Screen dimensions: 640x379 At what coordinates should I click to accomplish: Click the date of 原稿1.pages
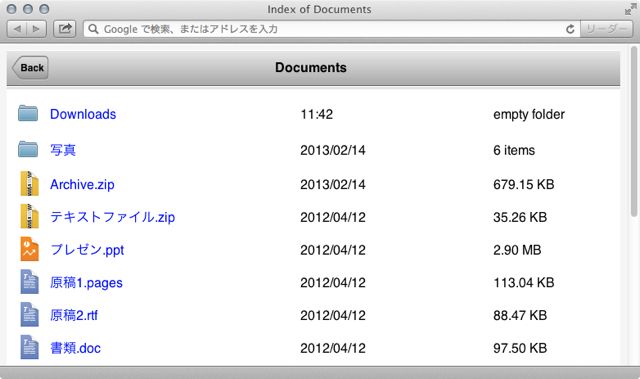click(x=333, y=283)
